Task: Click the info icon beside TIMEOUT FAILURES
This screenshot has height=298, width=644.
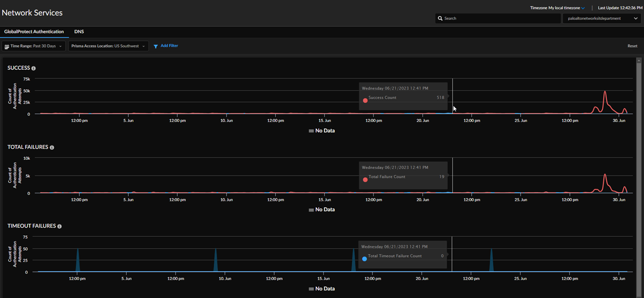Action: pyautogui.click(x=60, y=227)
